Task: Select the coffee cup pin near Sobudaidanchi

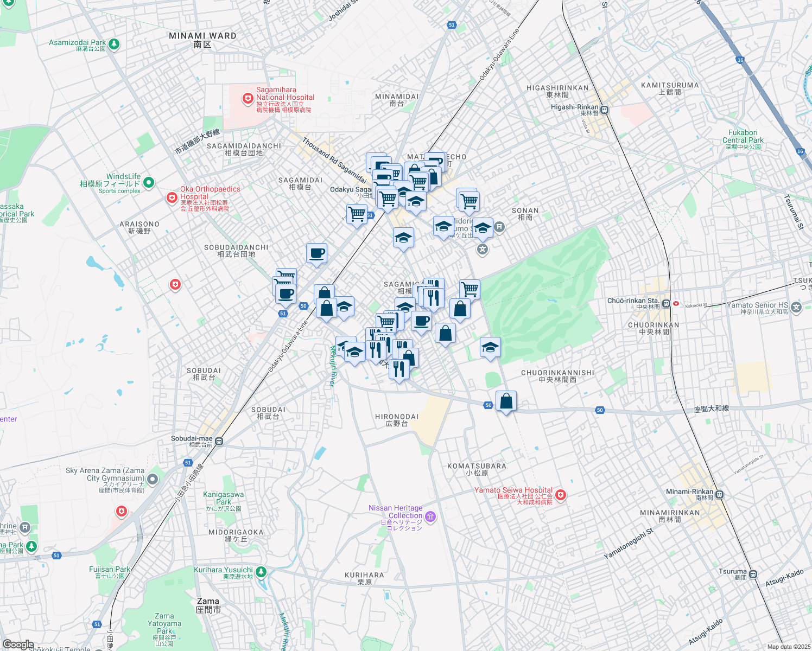Action: [316, 253]
